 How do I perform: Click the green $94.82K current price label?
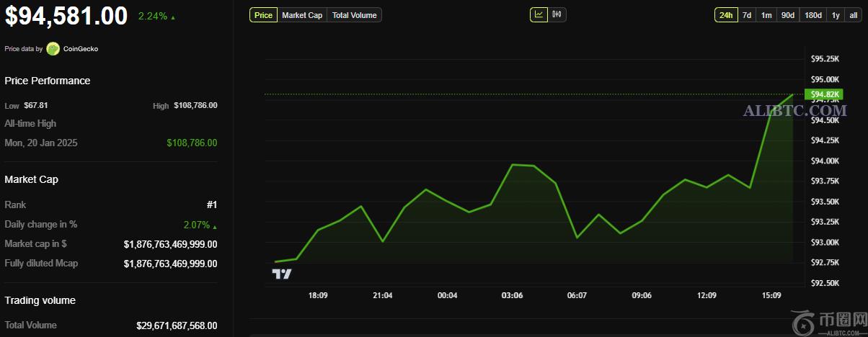coord(823,94)
